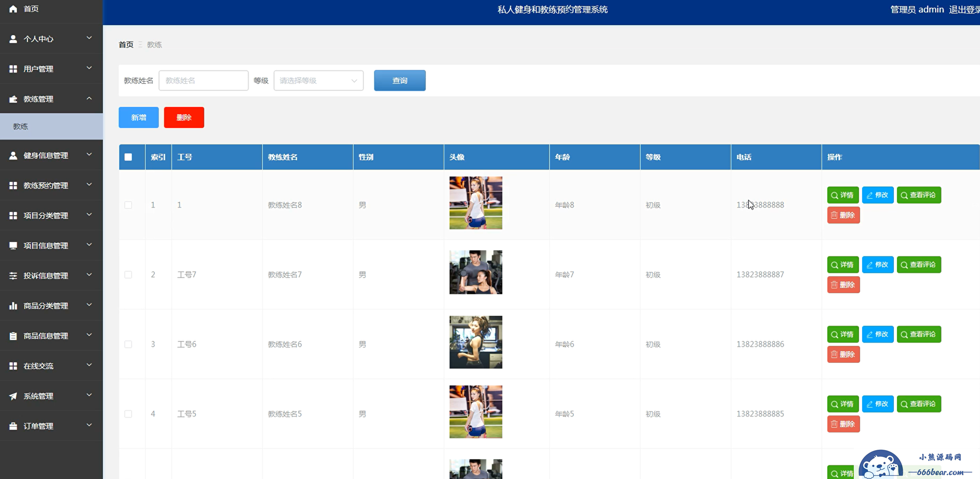Click 查看评论 for 教练姓名5
This screenshot has width=980, height=479.
[x=919, y=404]
